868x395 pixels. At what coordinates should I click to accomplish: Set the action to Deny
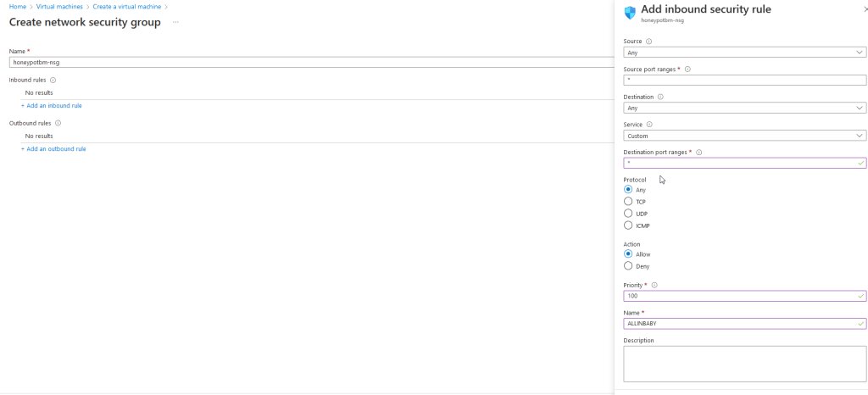(628, 266)
